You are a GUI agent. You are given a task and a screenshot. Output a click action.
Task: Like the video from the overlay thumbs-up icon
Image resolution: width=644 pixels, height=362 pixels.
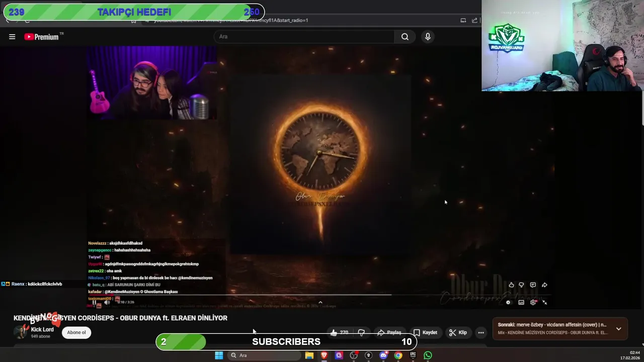(x=511, y=285)
